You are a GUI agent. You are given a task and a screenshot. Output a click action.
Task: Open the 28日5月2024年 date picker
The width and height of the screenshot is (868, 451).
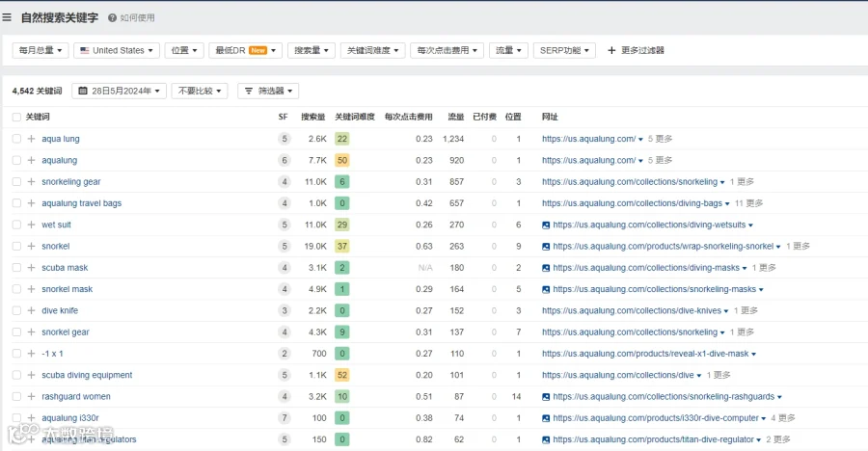pyautogui.click(x=119, y=91)
